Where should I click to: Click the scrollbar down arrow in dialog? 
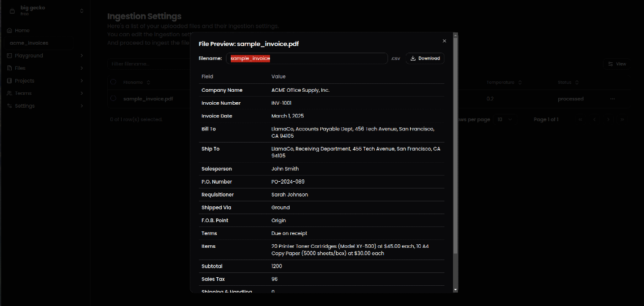click(455, 290)
